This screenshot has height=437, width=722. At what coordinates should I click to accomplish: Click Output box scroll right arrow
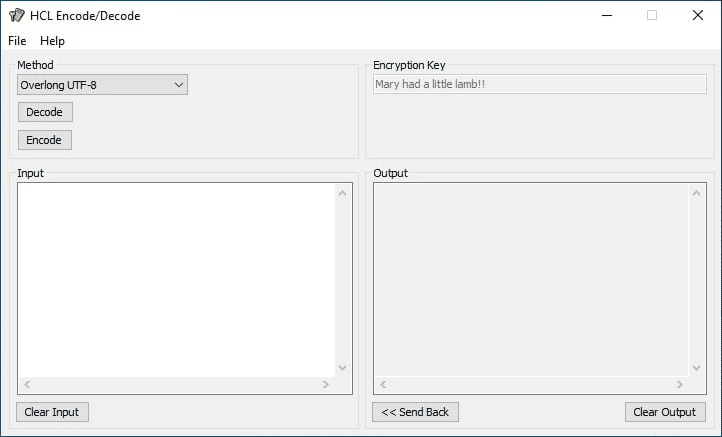click(679, 385)
